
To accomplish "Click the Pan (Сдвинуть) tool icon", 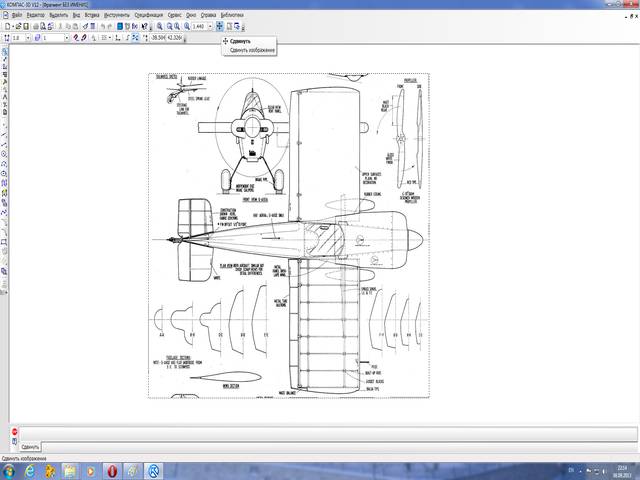I will pyautogui.click(x=221, y=25).
